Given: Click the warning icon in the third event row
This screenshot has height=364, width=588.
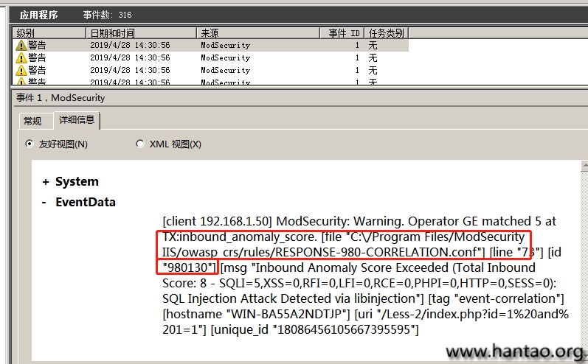Looking at the screenshot, I should click(x=21, y=70).
